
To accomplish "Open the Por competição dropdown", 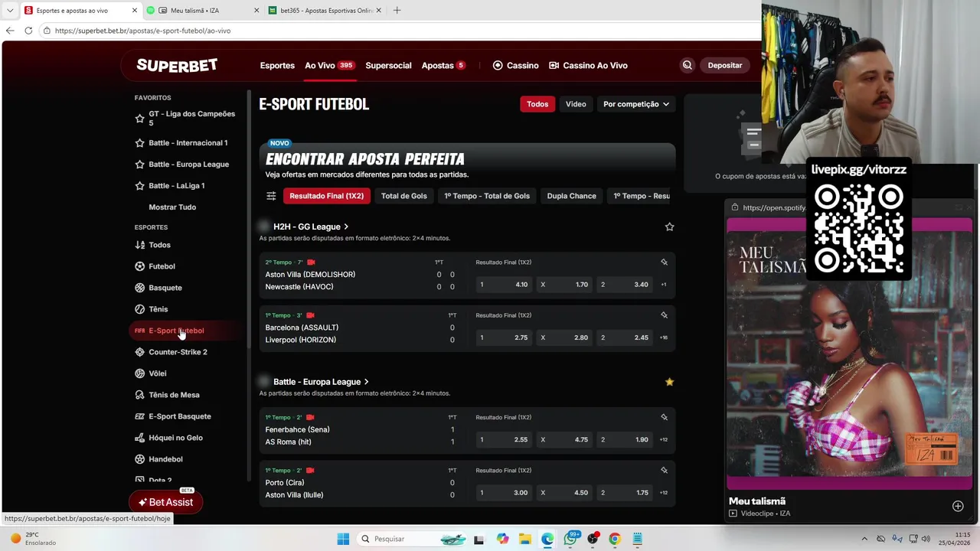I will click(635, 104).
